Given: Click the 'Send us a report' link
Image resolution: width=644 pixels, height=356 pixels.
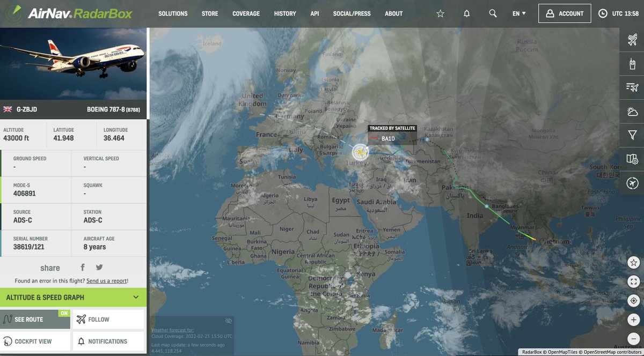Looking at the screenshot, I should (106, 281).
